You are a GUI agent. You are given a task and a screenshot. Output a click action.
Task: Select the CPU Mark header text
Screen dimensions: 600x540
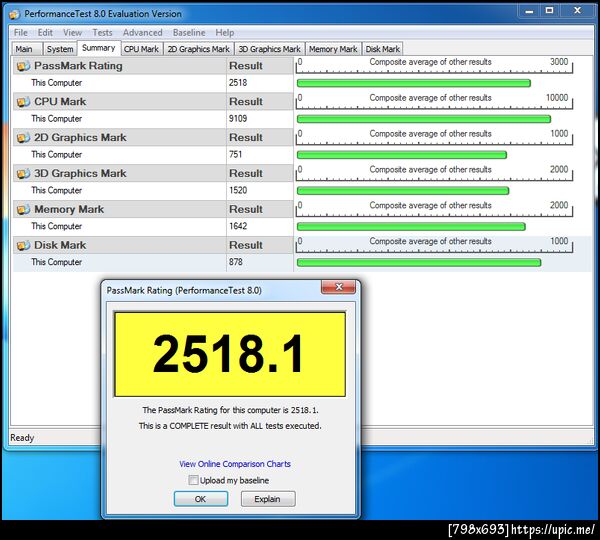coord(60,102)
